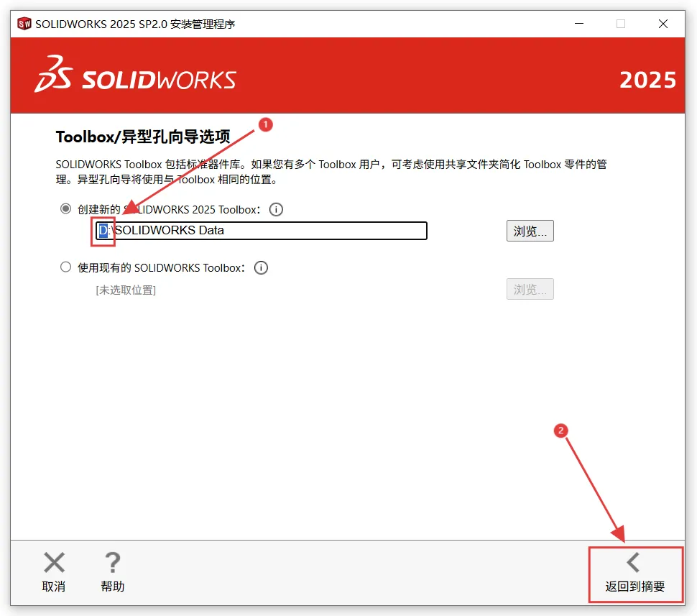697x616 pixels.
Task: Minimize the installation manager window
Action: (x=579, y=24)
